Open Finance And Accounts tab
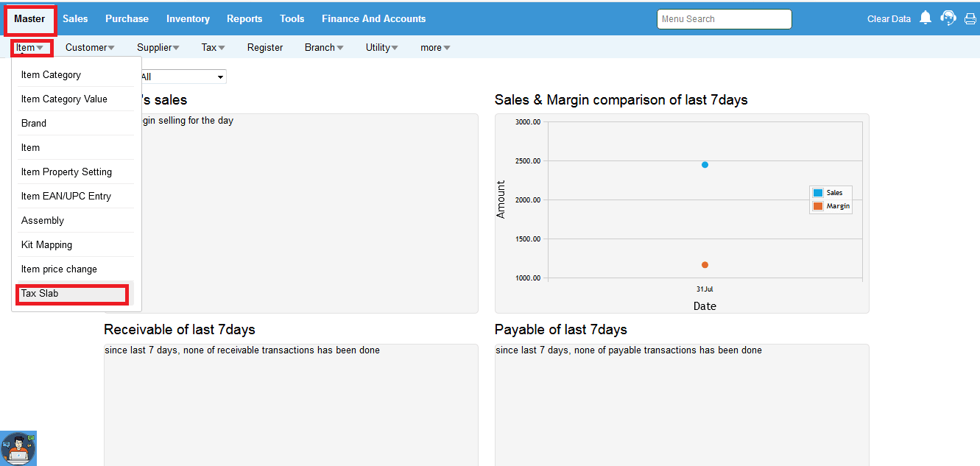980x466 pixels. click(373, 19)
